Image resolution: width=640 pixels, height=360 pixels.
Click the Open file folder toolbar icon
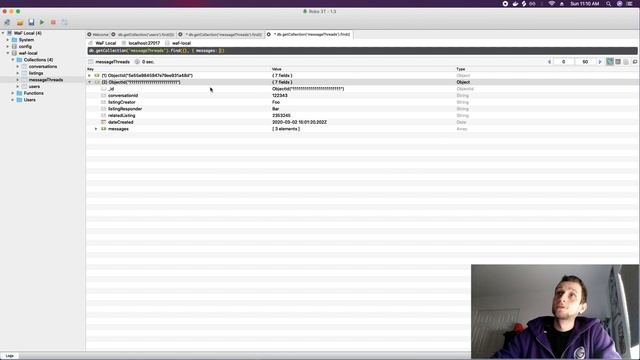point(20,22)
